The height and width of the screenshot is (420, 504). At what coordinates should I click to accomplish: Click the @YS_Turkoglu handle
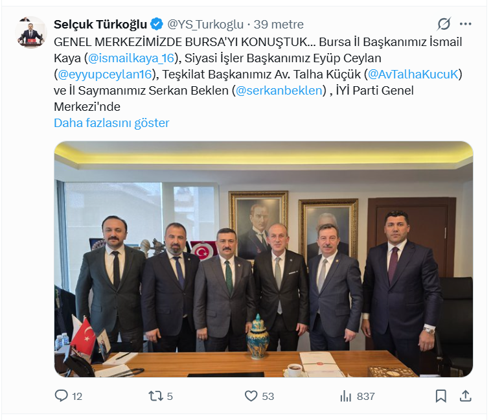click(x=205, y=24)
